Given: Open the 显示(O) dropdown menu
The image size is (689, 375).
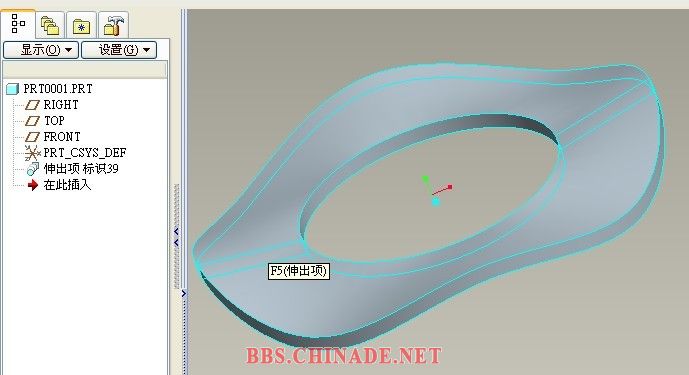Looking at the screenshot, I should click(x=41, y=50).
